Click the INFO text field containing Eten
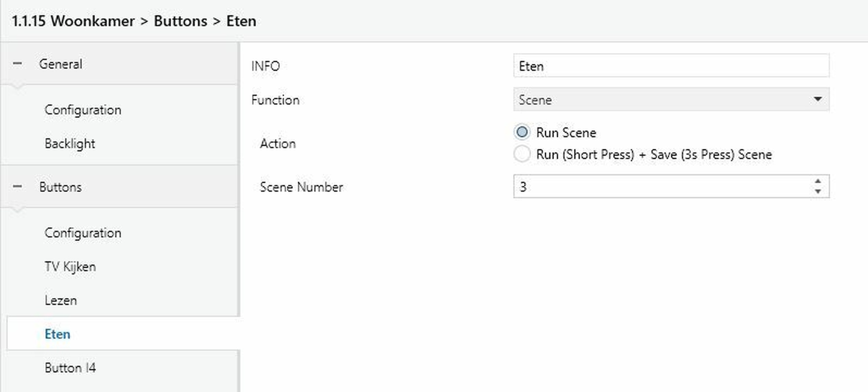The image size is (868, 392). (671, 66)
